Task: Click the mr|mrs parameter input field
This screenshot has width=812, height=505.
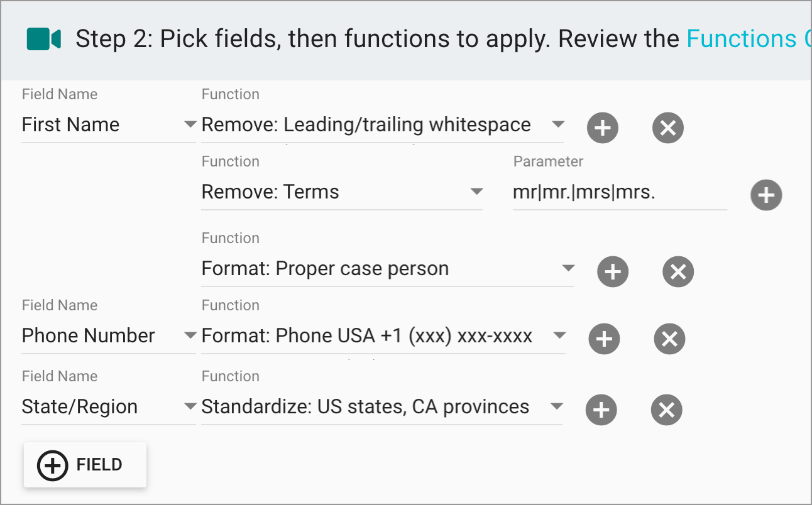Action: [619, 192]
